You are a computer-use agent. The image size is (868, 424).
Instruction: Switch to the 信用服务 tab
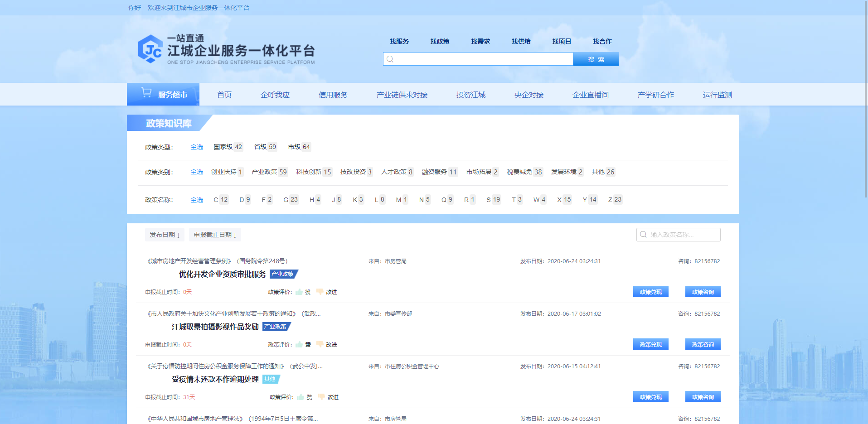pyautogui.click(x=332, y=95)
